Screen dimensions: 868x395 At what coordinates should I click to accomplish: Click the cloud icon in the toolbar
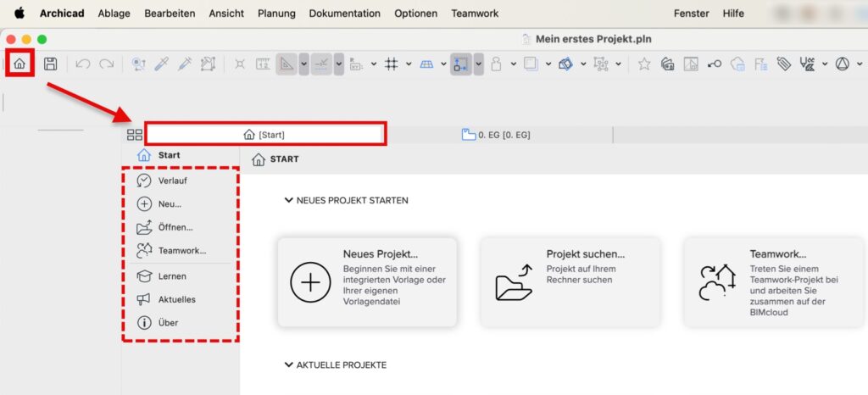(x=737, y=64)
